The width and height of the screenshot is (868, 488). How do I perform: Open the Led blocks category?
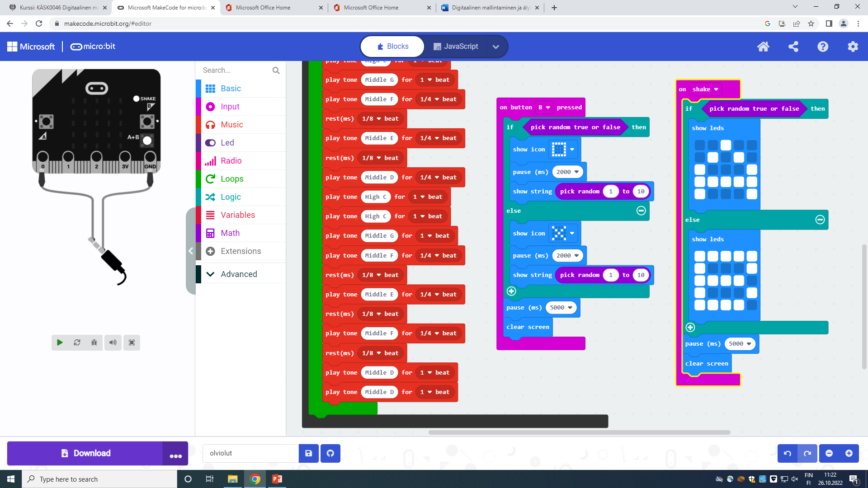click(227, 142)
